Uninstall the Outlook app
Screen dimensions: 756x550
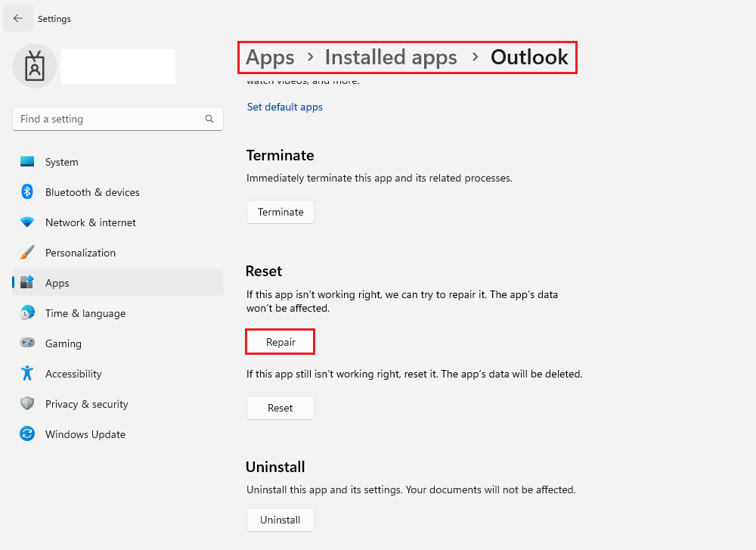[280, 520]
